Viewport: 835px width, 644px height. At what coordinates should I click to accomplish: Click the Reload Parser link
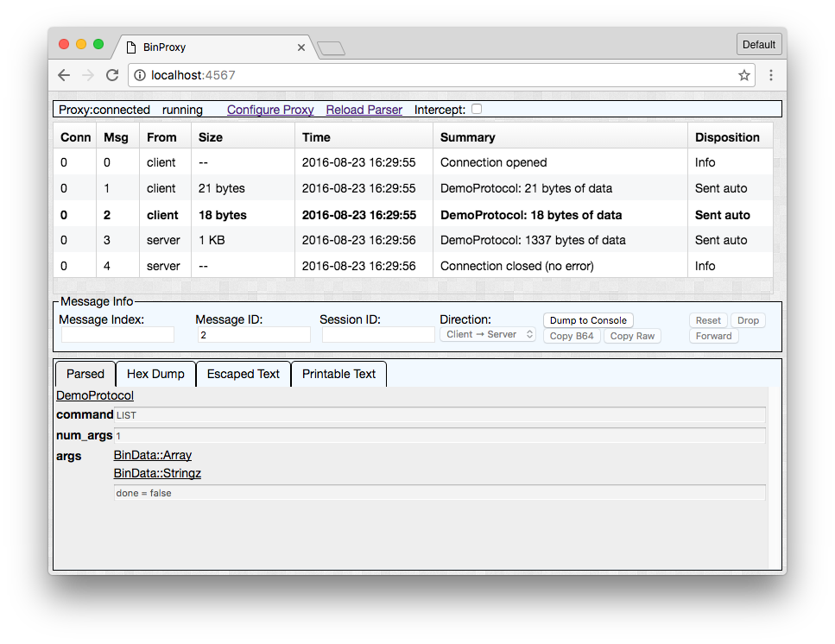pyautogui.click(x=364, y=110)
